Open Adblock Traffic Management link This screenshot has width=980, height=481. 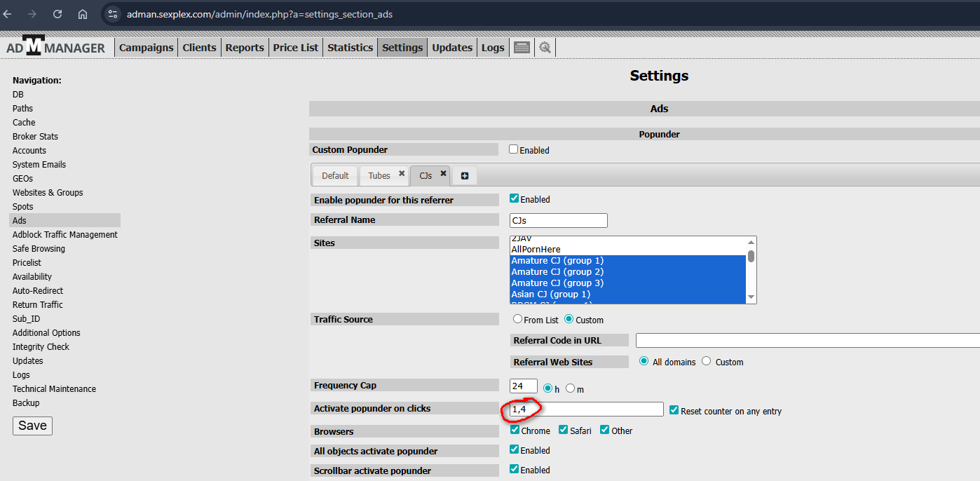65,234
